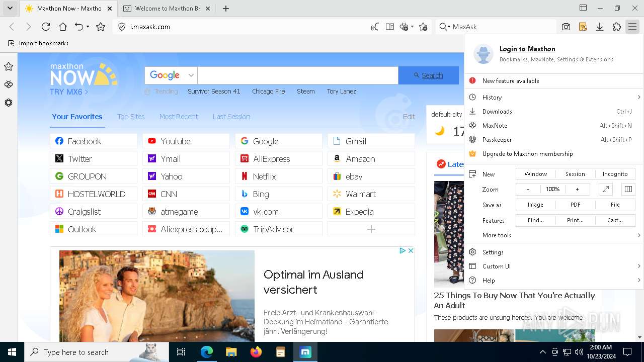Decrease zoom with minus button
The width and height of the screenshot is (644, 362).
(528, 189)
